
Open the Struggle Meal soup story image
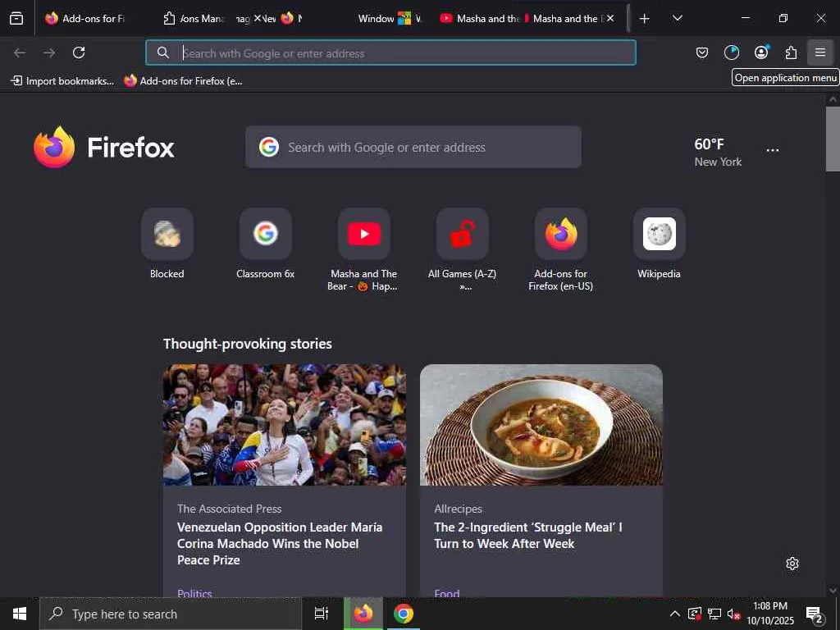[x=541, y=425]
